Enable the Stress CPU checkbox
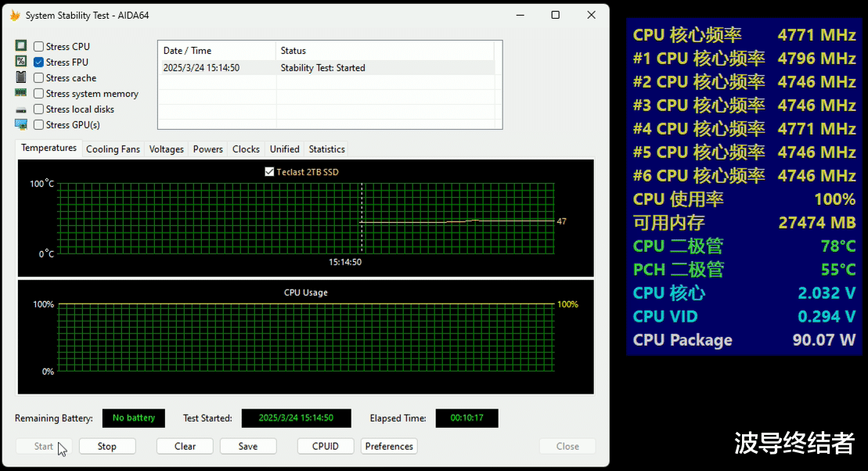868x471 pixels. tap(39, 46)
